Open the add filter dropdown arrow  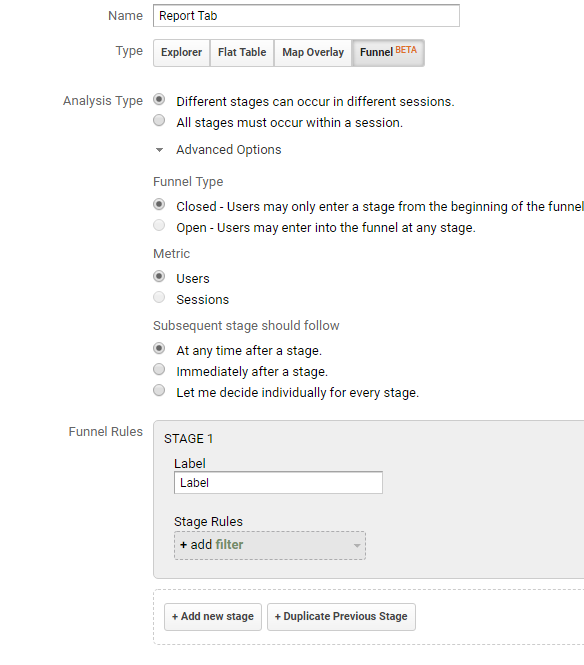pos(357,545)
